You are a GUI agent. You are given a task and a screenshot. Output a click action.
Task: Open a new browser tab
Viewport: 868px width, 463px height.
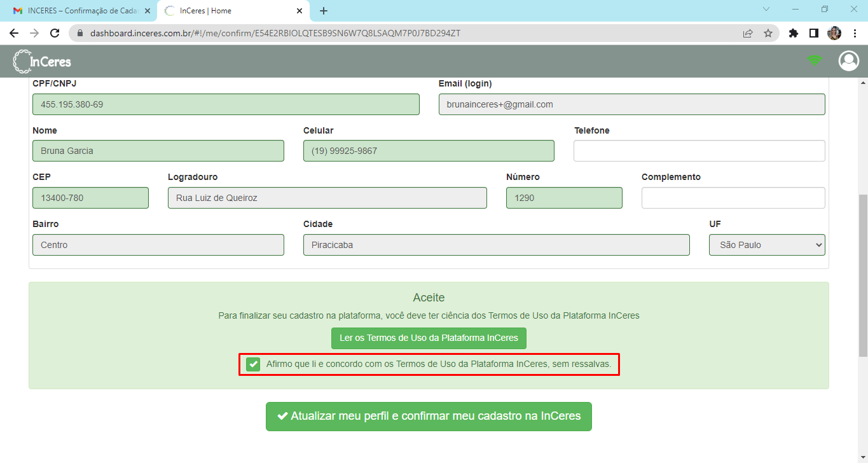pos(324,11)
